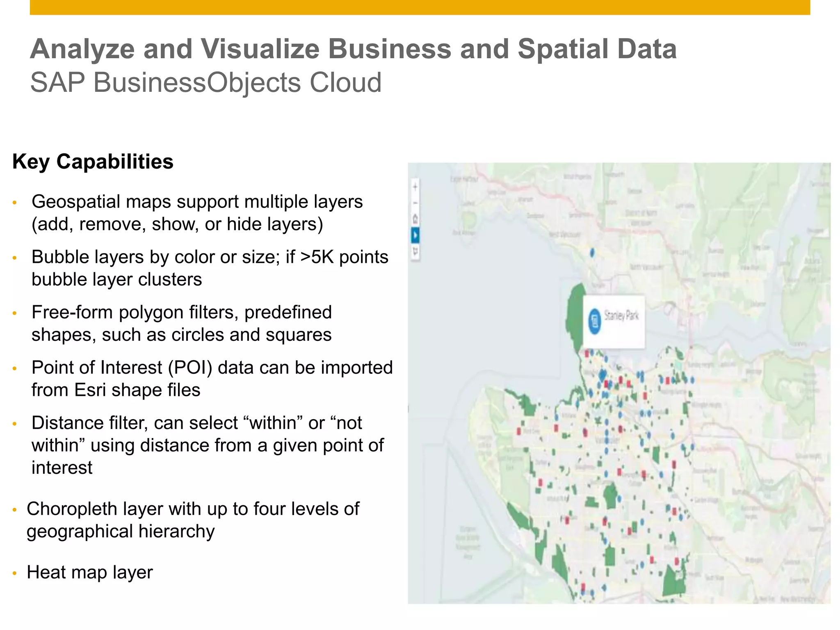The height and width of the screenshot is (630, 840).
Task: Click 'Free-form polygon filters' bullet
Action: 182,324
